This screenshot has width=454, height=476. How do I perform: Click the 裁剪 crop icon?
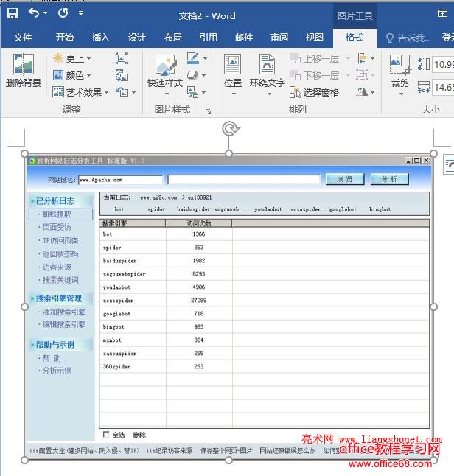coord(400,65)
